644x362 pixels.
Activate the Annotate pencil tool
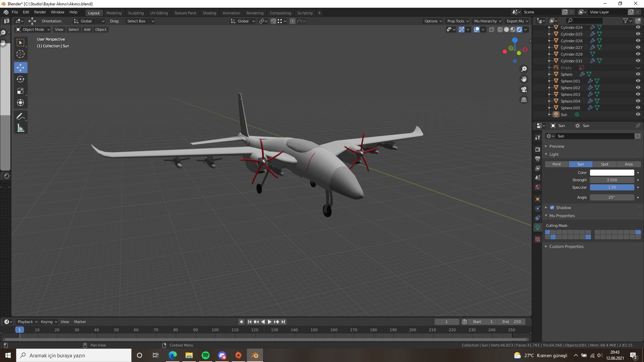20,116
